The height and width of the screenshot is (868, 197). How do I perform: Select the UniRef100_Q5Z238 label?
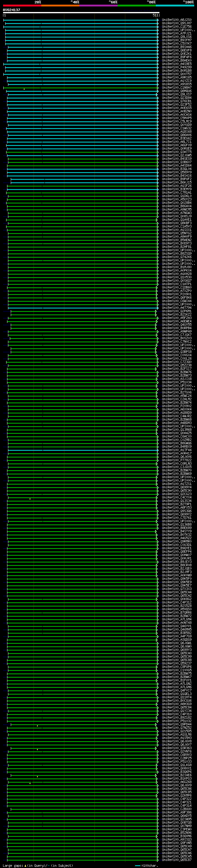(x=176, y=365)
